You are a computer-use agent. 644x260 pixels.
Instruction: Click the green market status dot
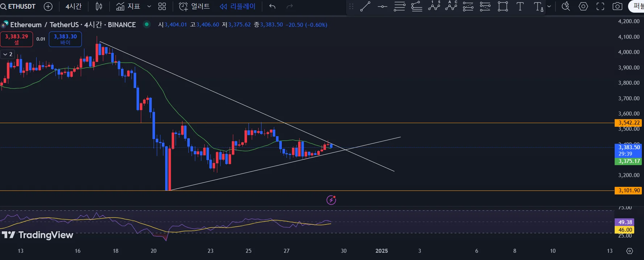coord(147,24)
